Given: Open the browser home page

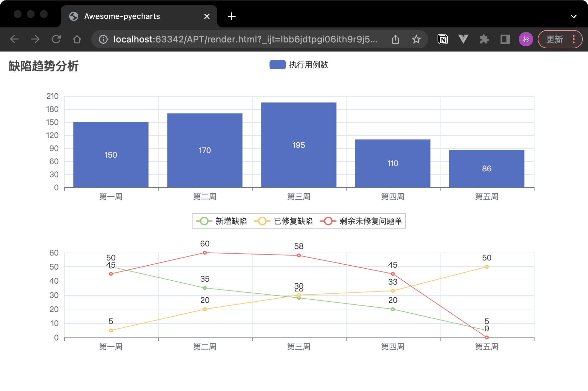Looking at the screenshot, I should (x=77, y=39).
